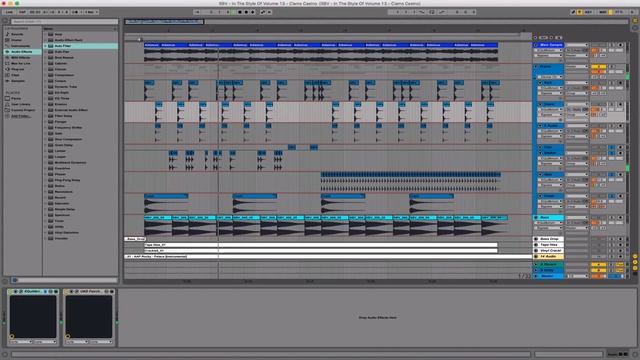Image resolution: width=640 pixels, height=360 pixels.
Task: Select Sounds category in browser
Action: coord(22,34)
